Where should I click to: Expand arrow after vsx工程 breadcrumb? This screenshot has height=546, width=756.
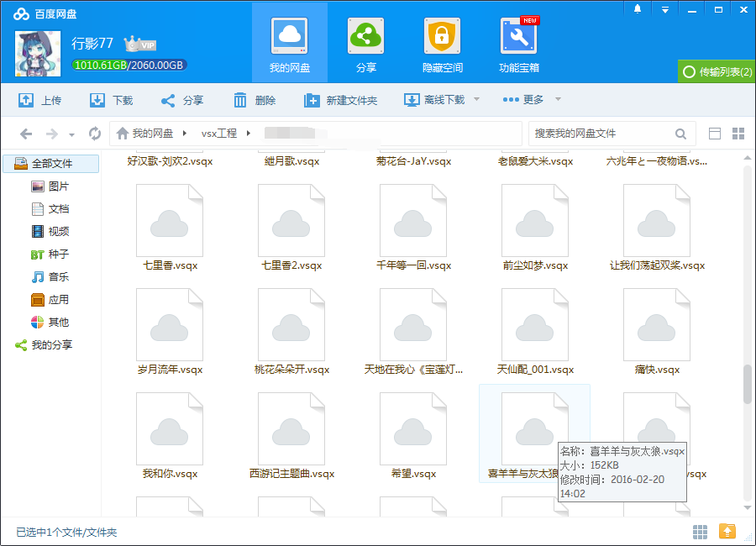(249, 133)
